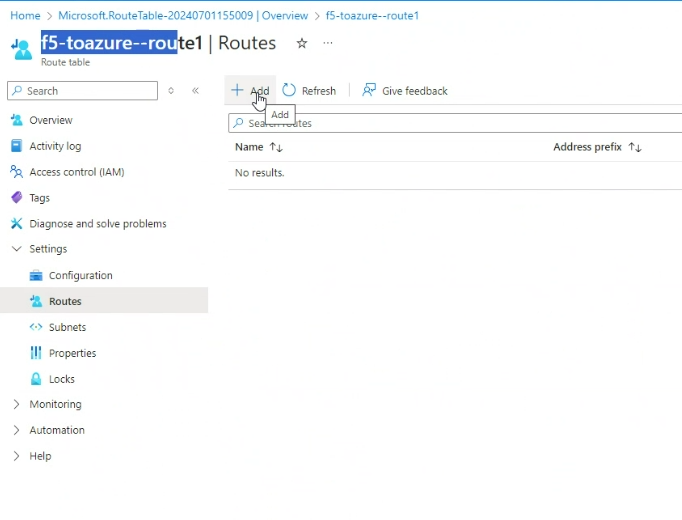
Task: Open Microsoft.RouteTable-20240701155009 Overview breadcrumb
Action: pos(183,16)
